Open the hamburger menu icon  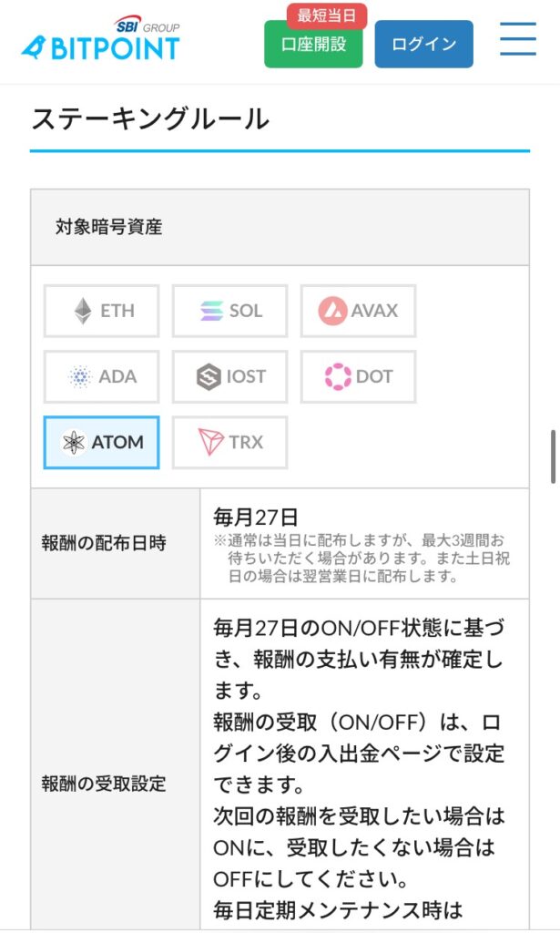click(517, 38)
